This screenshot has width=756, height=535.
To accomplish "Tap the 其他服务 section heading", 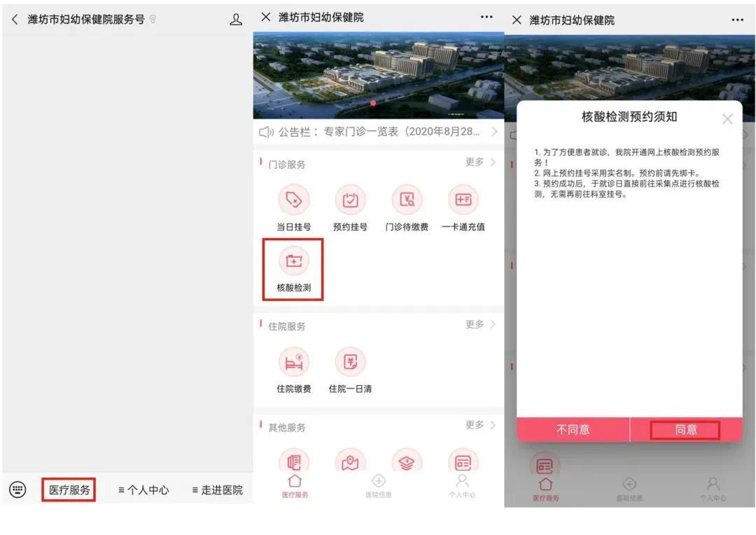I will [x=287, y=428].
